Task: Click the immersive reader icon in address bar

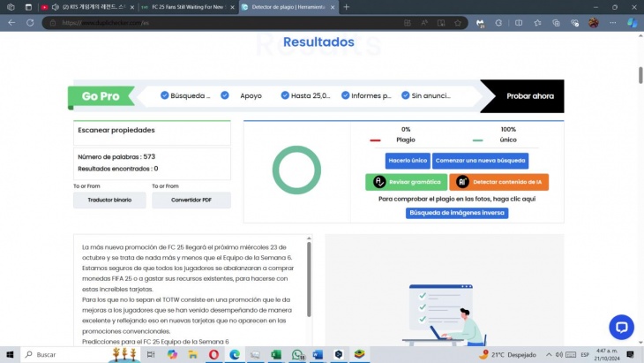Action: pos(441,23)
